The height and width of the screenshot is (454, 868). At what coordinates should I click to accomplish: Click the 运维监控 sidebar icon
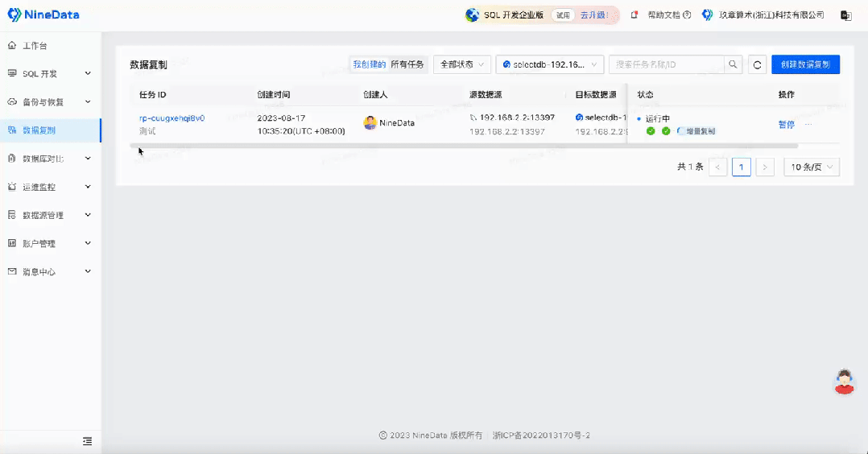[11, 187]
